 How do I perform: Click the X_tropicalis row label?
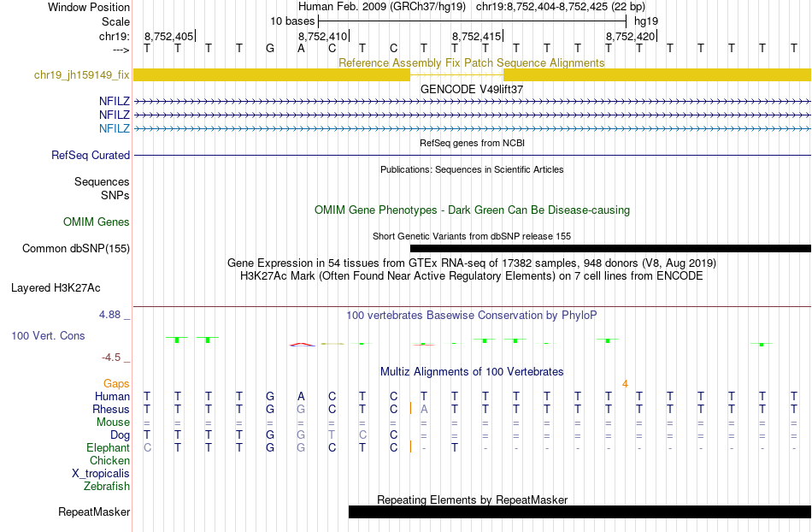(101, 474)
